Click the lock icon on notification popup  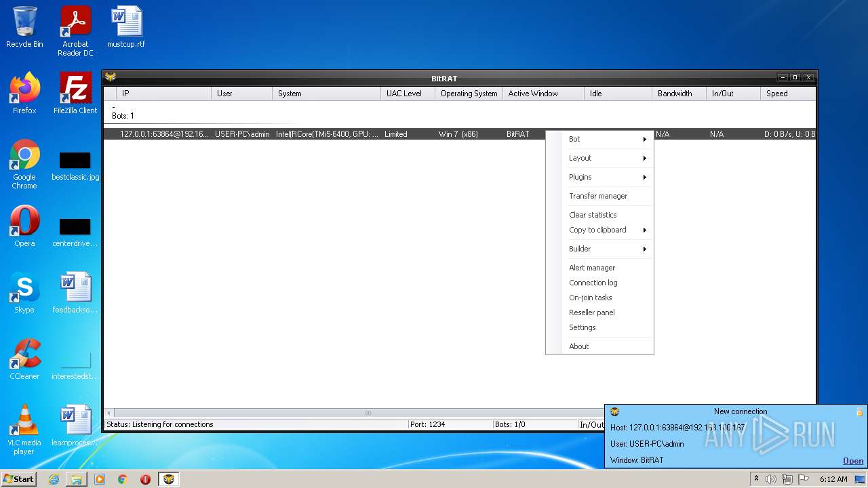coord(859,411)
